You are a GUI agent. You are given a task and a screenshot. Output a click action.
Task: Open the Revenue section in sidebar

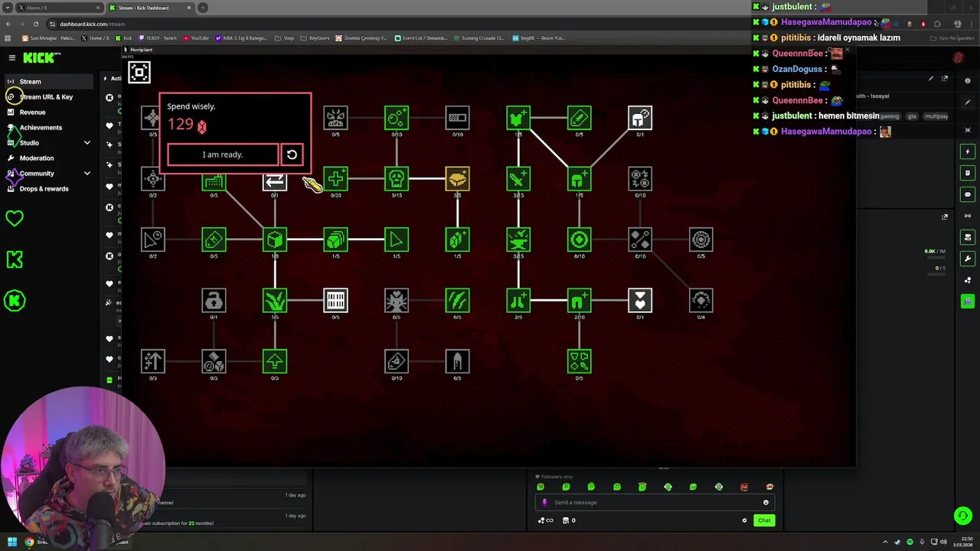point(32,112)
